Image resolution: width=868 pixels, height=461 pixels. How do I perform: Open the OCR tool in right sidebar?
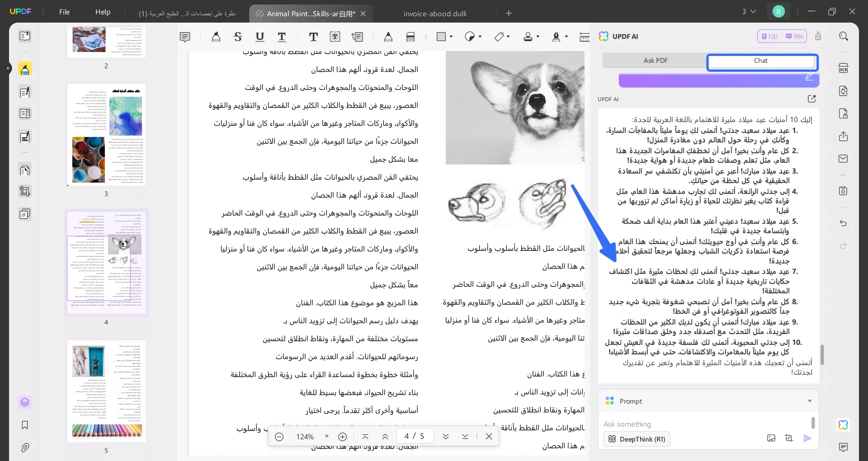(844, 68)
